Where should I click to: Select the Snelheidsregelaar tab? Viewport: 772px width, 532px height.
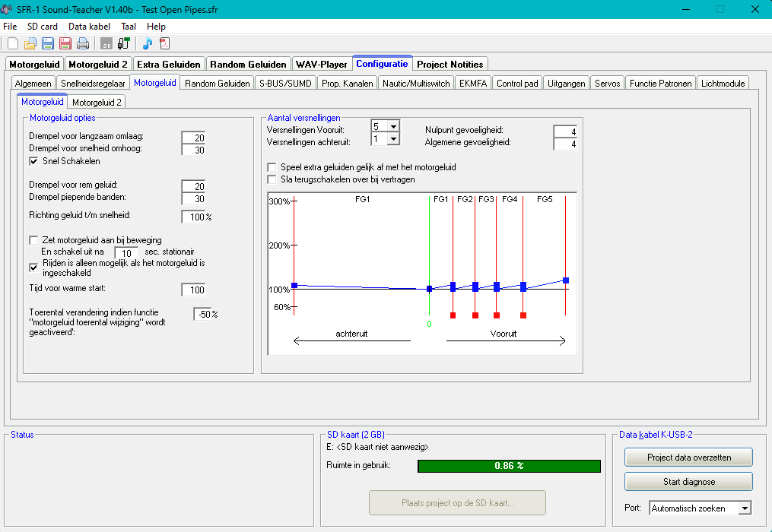[93, 83]
